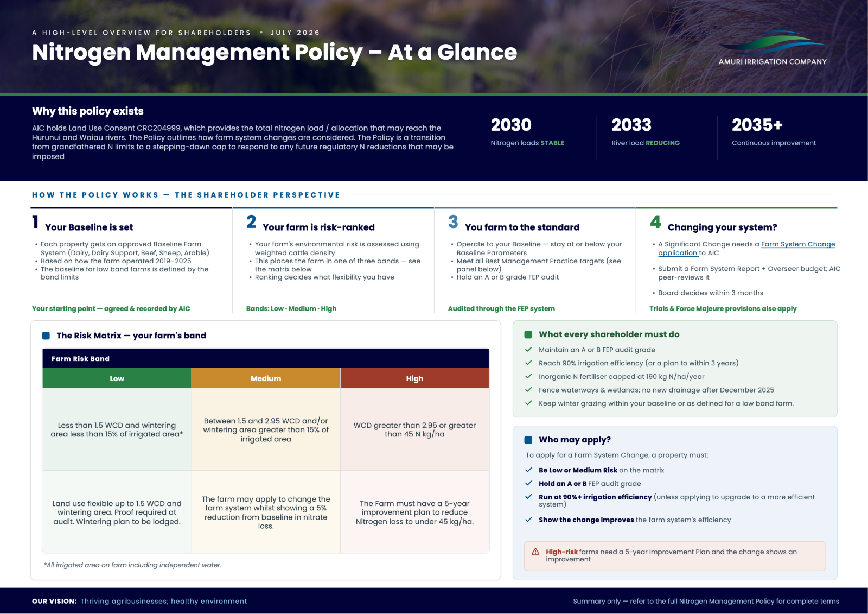The width and height of the screenshot is (868, 614).
Task: Click the Changing your system? heading
Action: (723, 227)
